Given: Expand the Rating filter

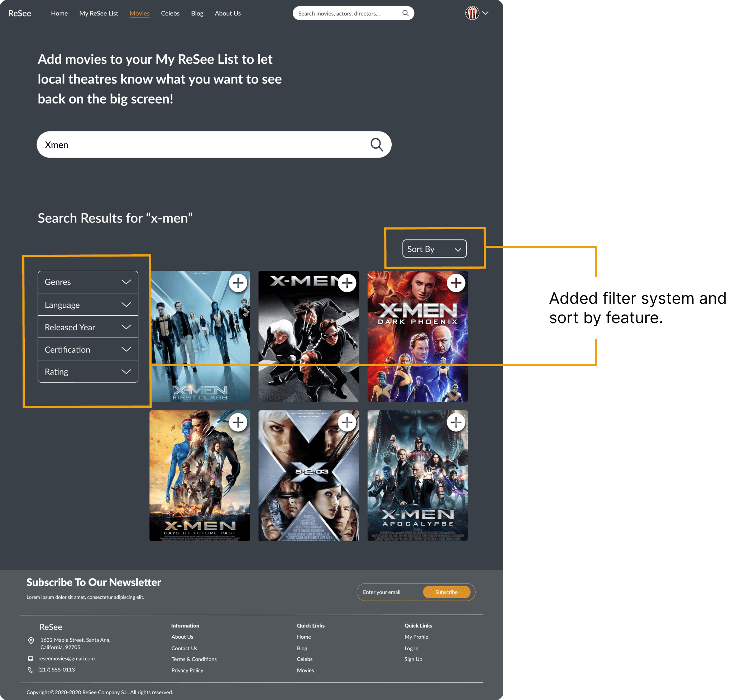Looking at the screenshot, I should click(88, 371).
